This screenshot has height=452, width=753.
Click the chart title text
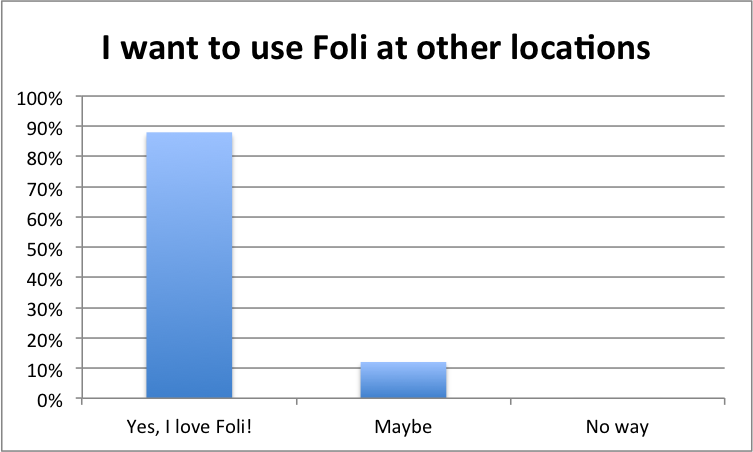point(376,48)
